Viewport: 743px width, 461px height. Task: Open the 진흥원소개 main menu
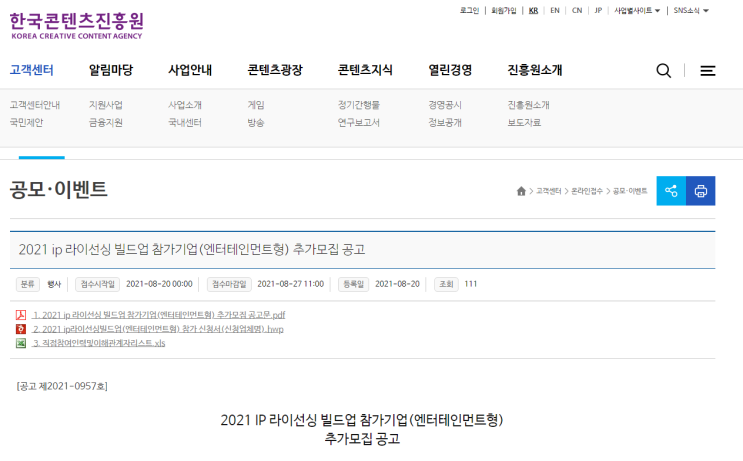point(535,70)
